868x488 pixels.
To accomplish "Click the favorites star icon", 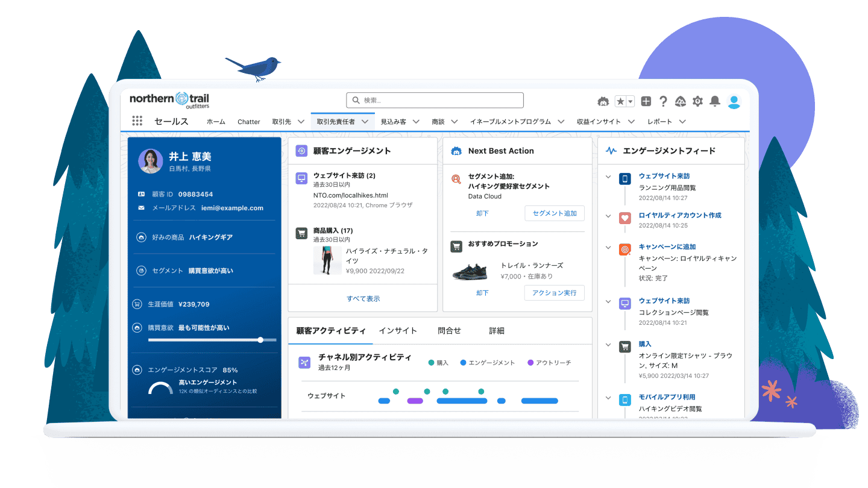I will tap(620, 101).
